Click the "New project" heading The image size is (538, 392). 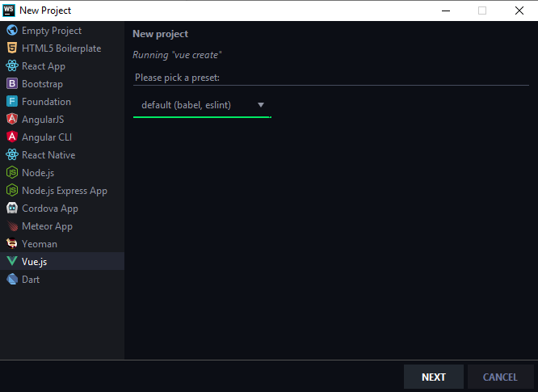[x=160, y=34]
